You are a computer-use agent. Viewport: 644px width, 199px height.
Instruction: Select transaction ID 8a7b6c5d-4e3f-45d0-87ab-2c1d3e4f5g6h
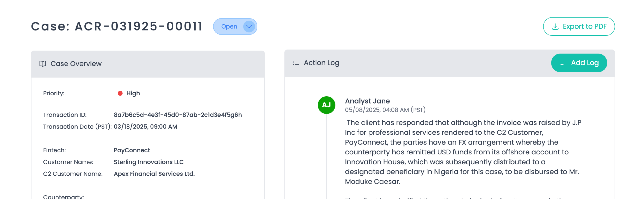click(178, 115)
